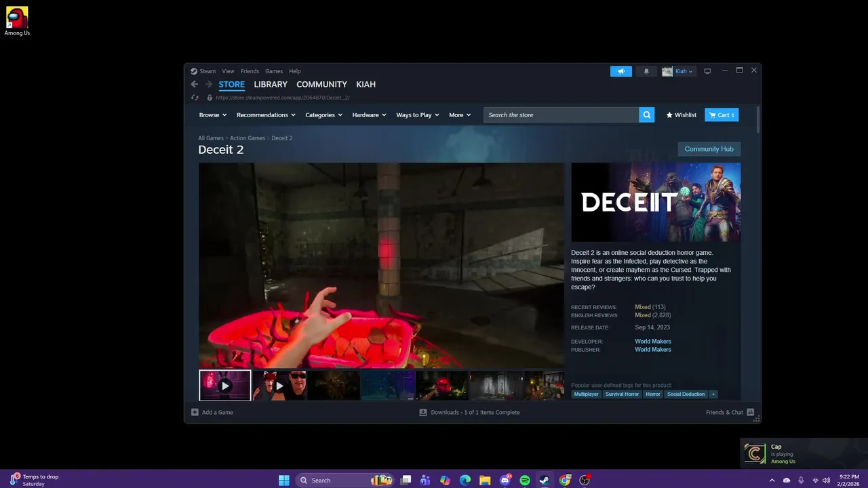Open Google Chrome from the taskbar
Viewport: 868px width, 488px height.
564,480
